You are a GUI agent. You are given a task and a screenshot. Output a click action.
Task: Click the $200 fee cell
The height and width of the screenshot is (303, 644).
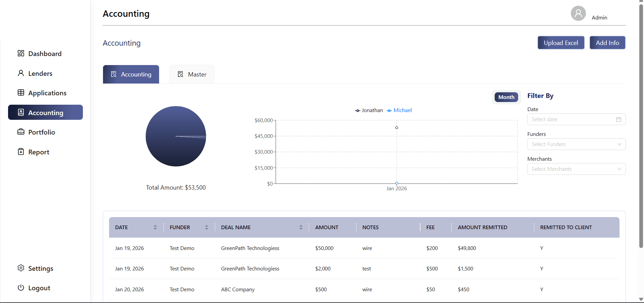[x=432, y=248]
